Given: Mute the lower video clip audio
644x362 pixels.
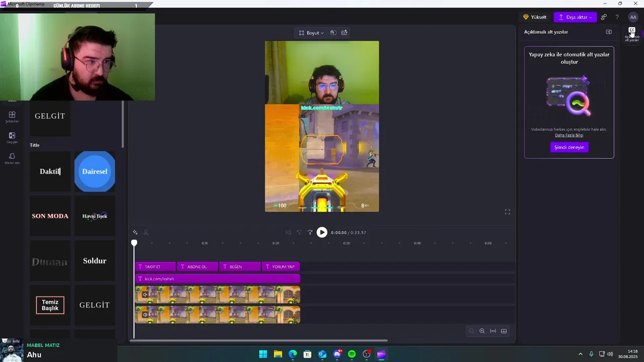Looking at the screenshot, I should click(x=145, y=315).
